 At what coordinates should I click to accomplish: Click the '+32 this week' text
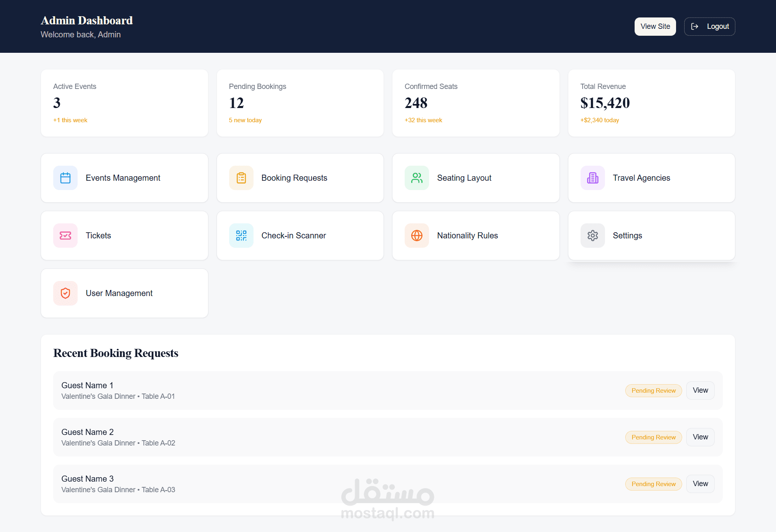[423, 120]
